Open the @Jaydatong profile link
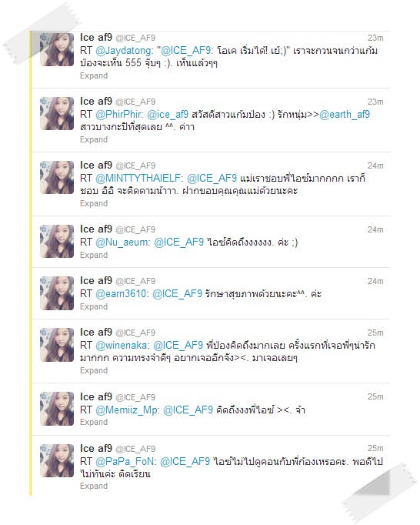 click(x=124, y=51)
